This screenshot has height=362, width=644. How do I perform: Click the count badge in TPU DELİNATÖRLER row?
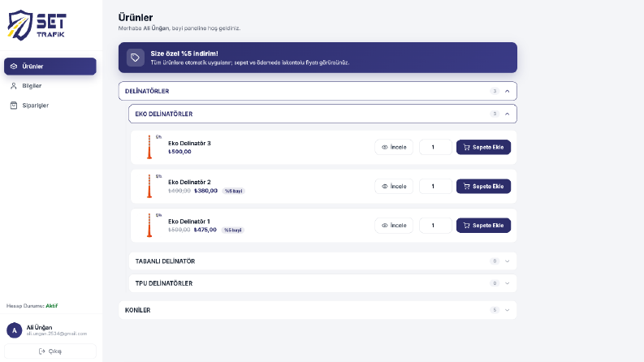tap(495, 283)
